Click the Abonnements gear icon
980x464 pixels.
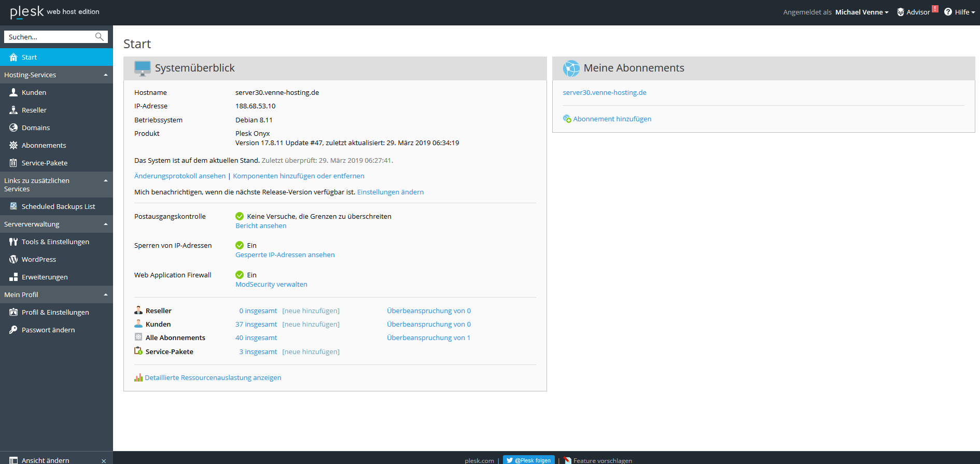pyautogui.click(x=13, y=145)
